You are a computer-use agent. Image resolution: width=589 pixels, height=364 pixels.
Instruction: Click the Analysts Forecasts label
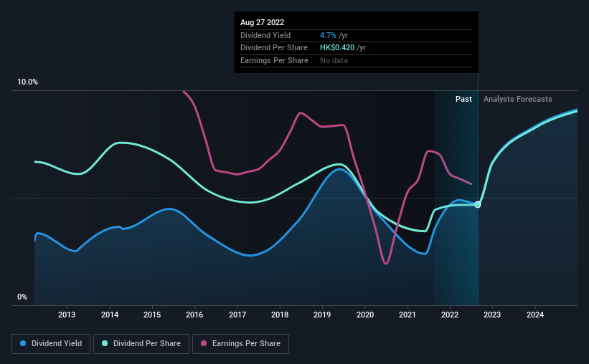coord(518,99)
